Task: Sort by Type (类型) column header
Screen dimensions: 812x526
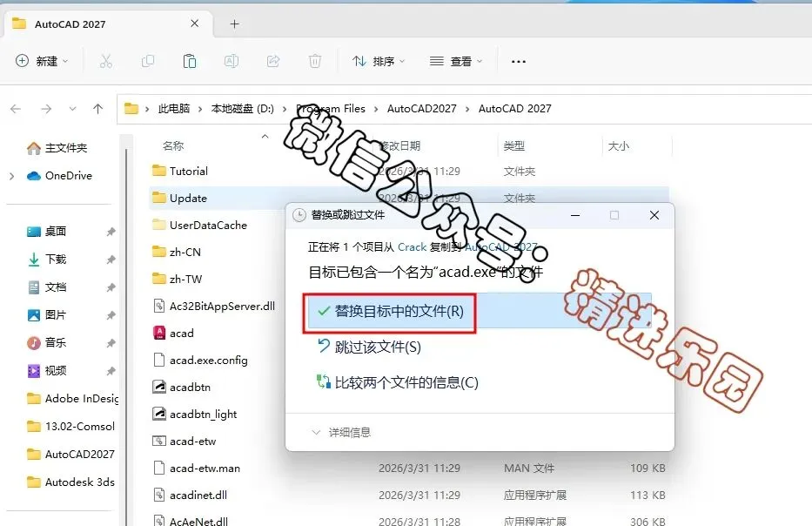Action: point(514,146)
